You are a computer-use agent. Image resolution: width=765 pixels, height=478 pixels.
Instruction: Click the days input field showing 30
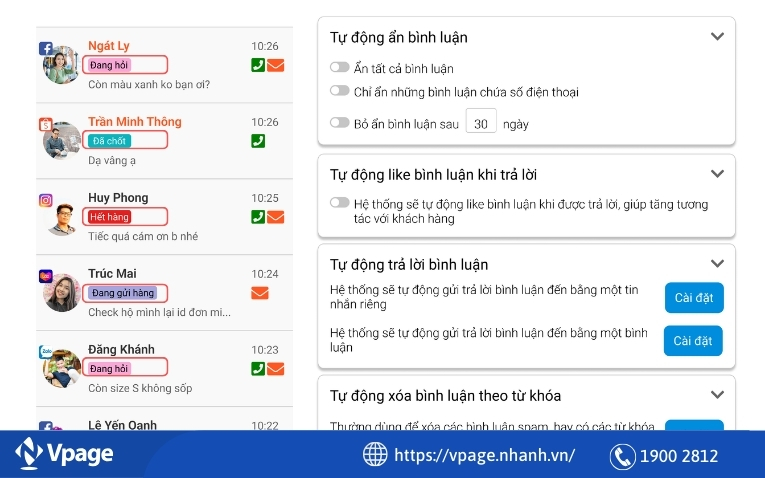[x=481, y=120]
